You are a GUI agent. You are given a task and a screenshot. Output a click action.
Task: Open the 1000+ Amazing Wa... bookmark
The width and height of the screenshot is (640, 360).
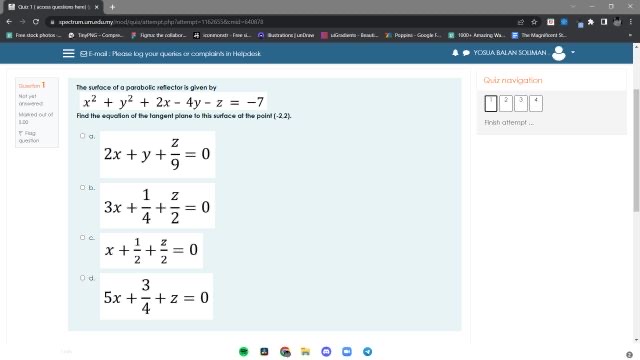(x=477, y=36)
